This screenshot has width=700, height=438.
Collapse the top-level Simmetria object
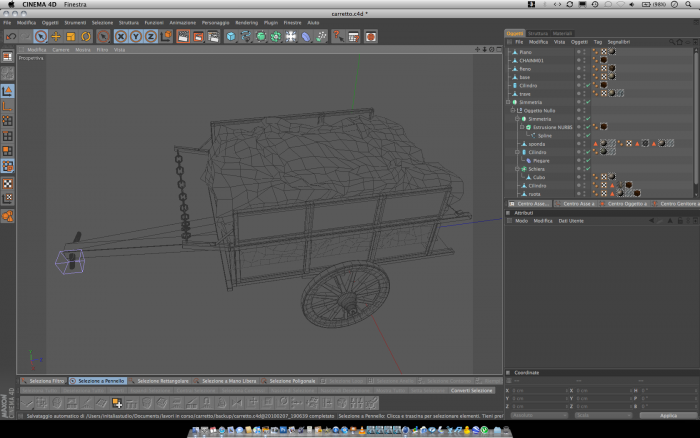pyautogui.click(x=508, y=102)
